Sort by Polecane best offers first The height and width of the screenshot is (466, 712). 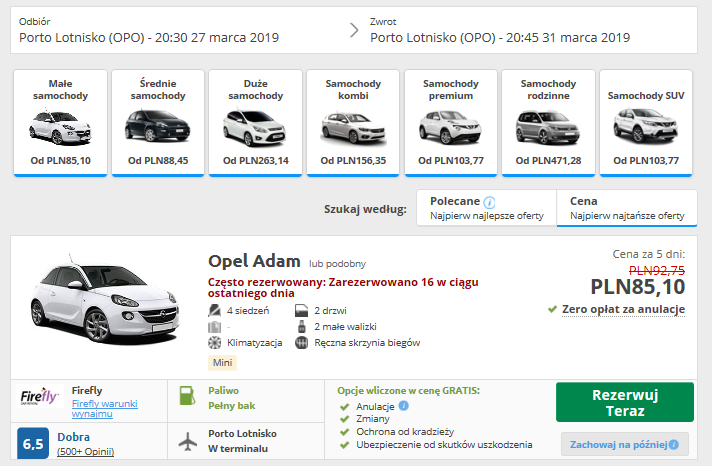[486, 208]
